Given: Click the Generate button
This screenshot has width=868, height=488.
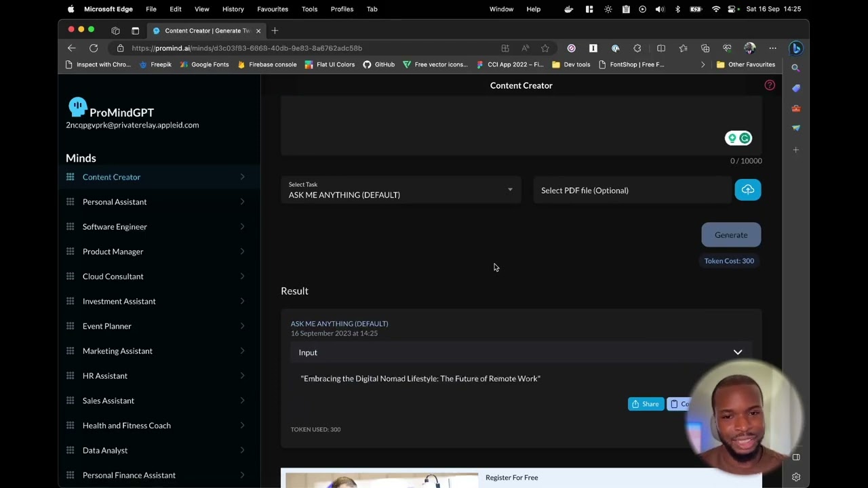Looking at the screenshot, I should tap(731, 235).
